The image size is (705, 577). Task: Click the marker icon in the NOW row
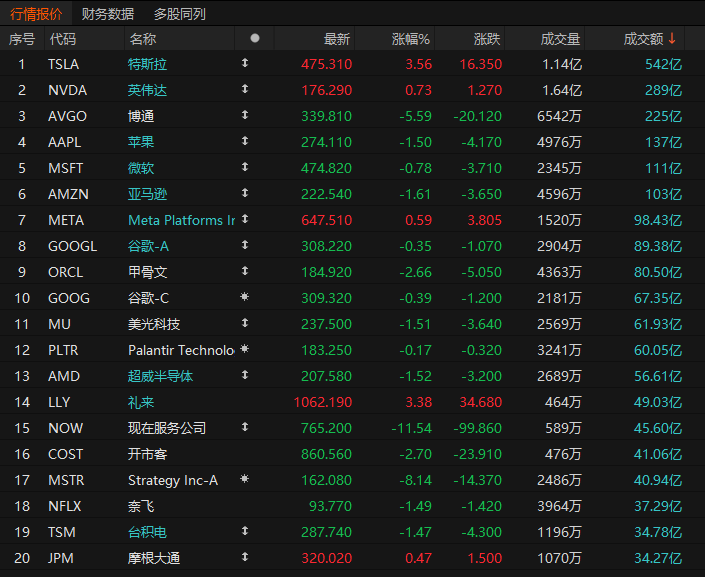coord(245,427)
